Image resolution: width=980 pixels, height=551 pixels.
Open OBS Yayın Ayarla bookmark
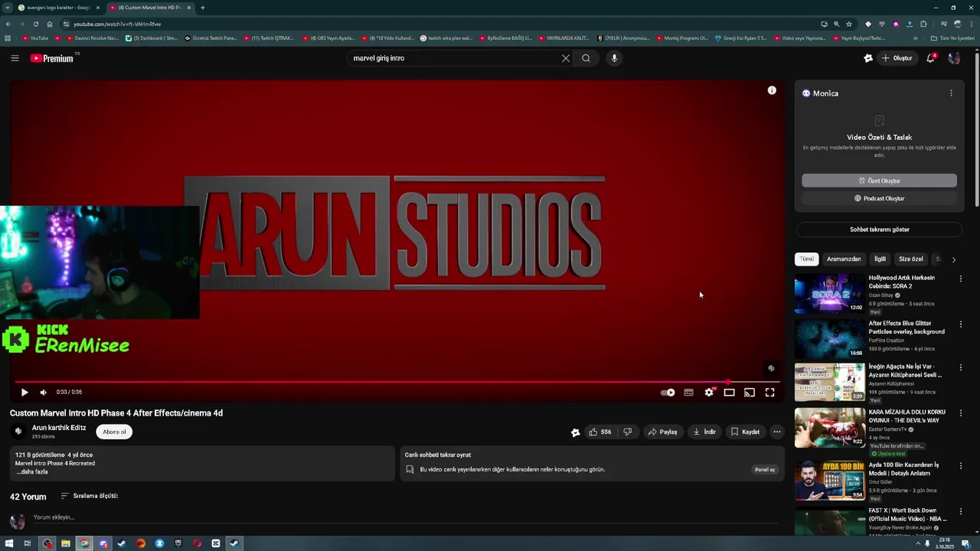329,38
